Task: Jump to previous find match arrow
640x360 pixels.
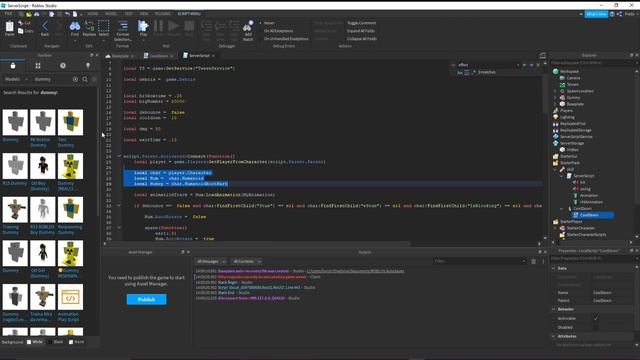Action: click(525, 65)
